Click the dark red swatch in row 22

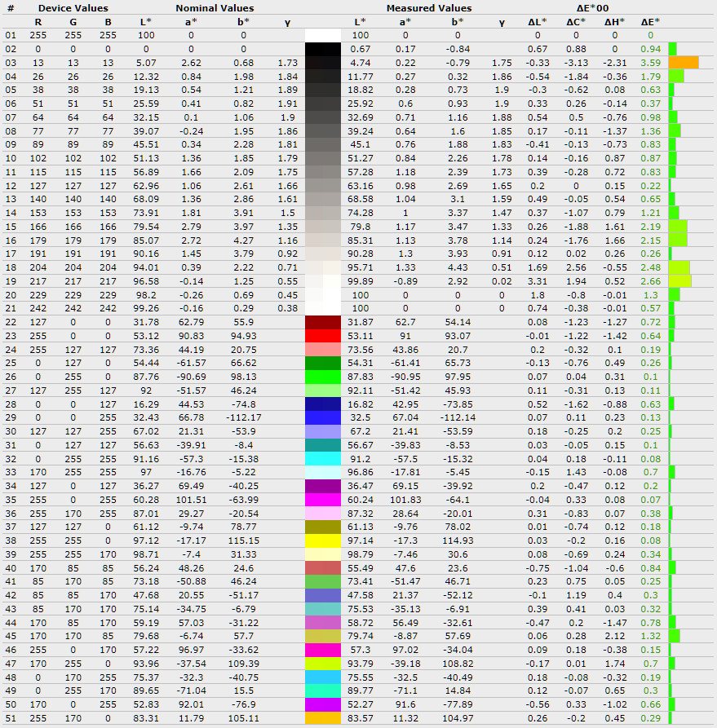click(x=322, y=323)
